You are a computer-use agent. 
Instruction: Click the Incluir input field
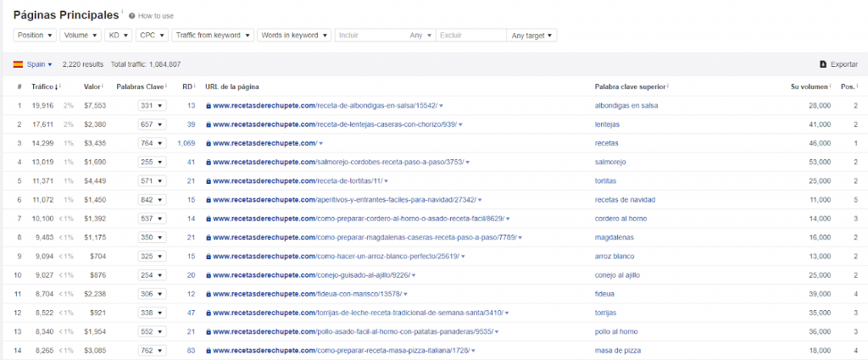pyautogui.click(x=370, y=36)
